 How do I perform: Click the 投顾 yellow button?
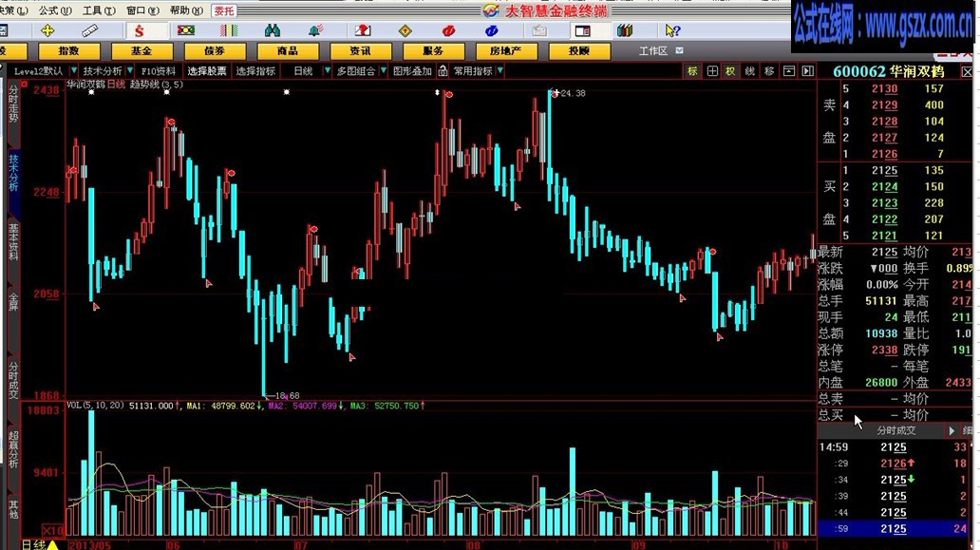[579, 50]
